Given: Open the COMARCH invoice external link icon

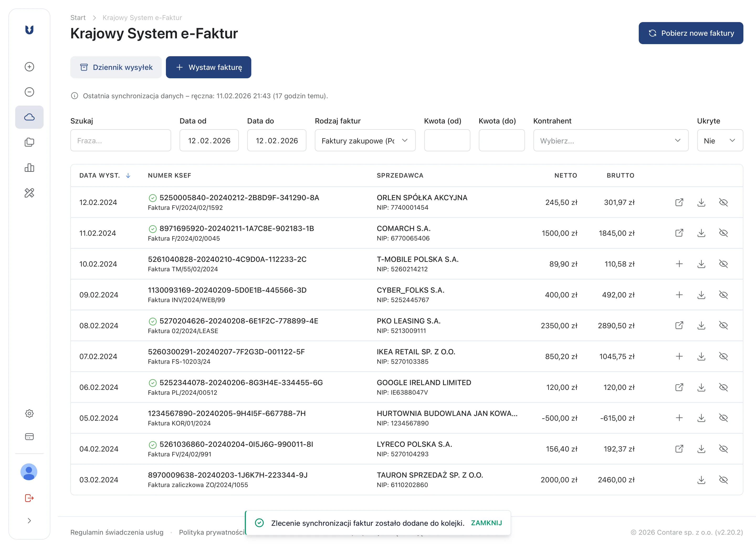Looking at the screenshot, I should [x=679, y=233].
